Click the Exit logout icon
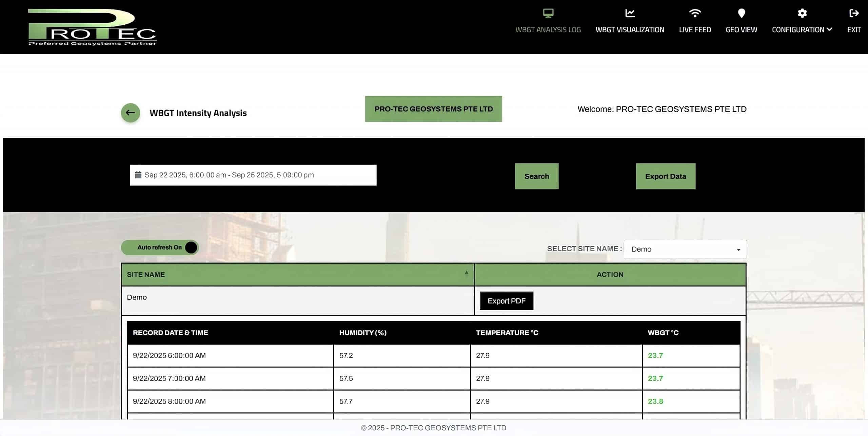Viewport: 868px width, 436px height. click(854, 13)
